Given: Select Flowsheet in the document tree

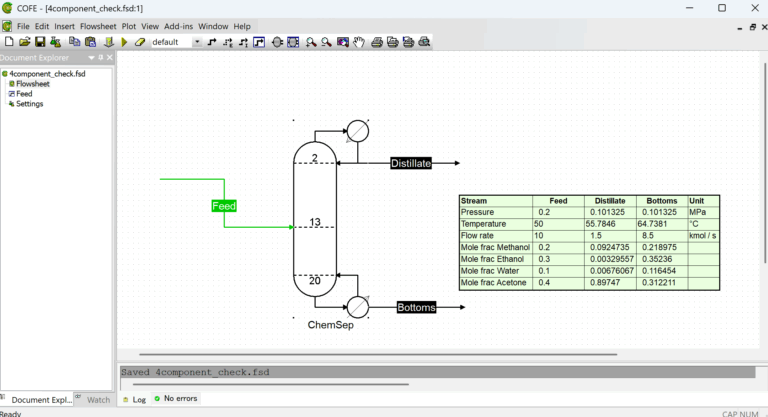Looking at the screenshot, I should 33,84.
